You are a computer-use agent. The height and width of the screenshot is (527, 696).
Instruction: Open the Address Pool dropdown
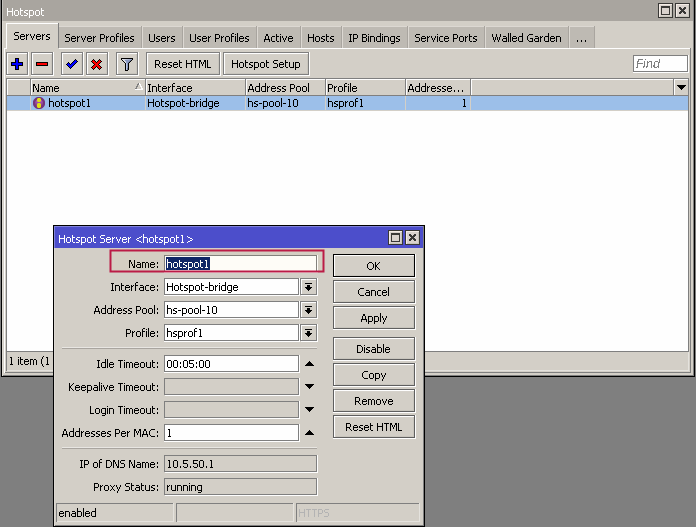click(309, 310)
